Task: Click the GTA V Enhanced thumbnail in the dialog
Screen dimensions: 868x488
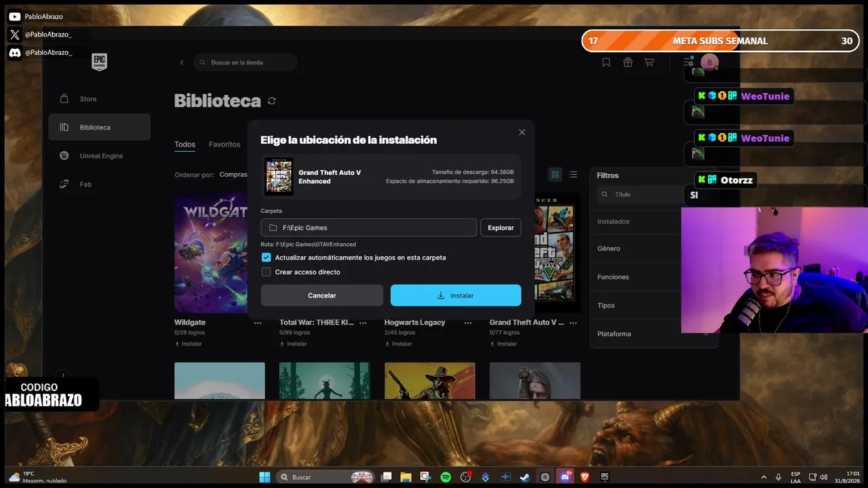Action: 279,177
